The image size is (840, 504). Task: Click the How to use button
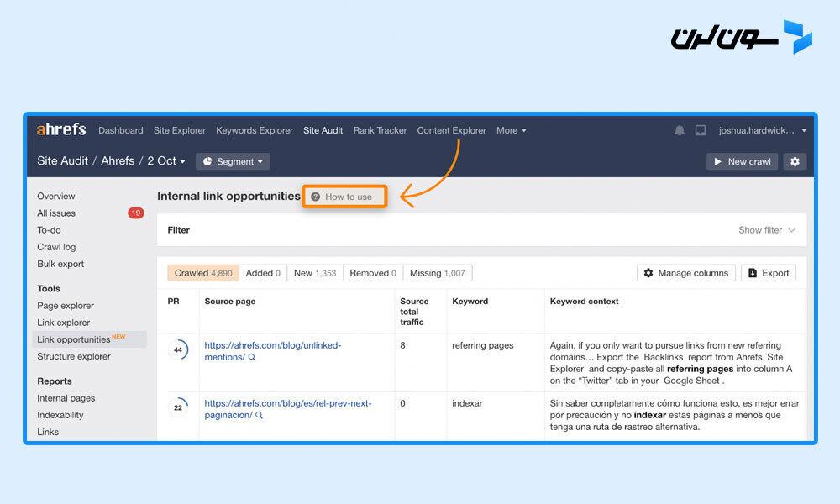(344, 197)
